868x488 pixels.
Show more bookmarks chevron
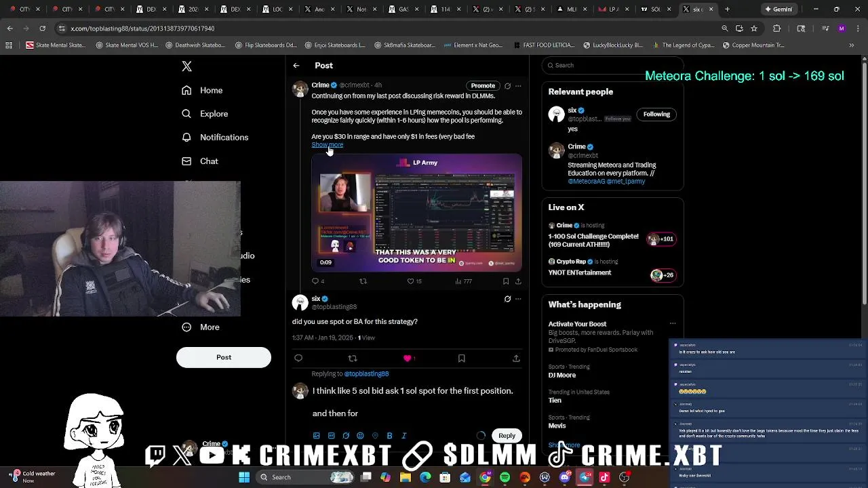pyautogui.click(x=852, y=45)
